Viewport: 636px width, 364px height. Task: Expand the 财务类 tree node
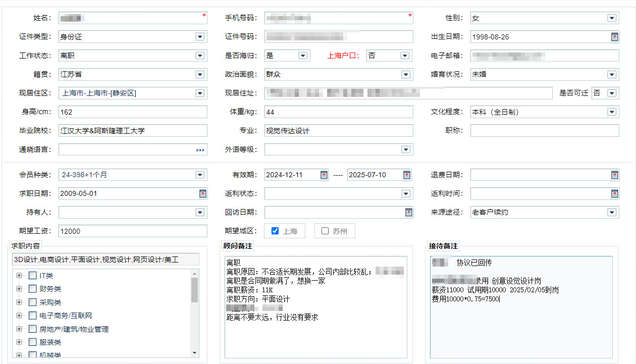coord(19,289)
